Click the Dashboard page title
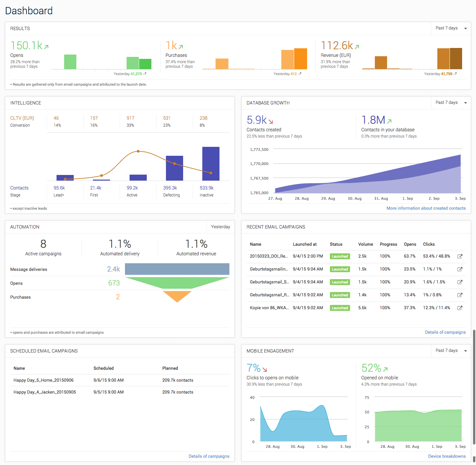 pos(29,11)
